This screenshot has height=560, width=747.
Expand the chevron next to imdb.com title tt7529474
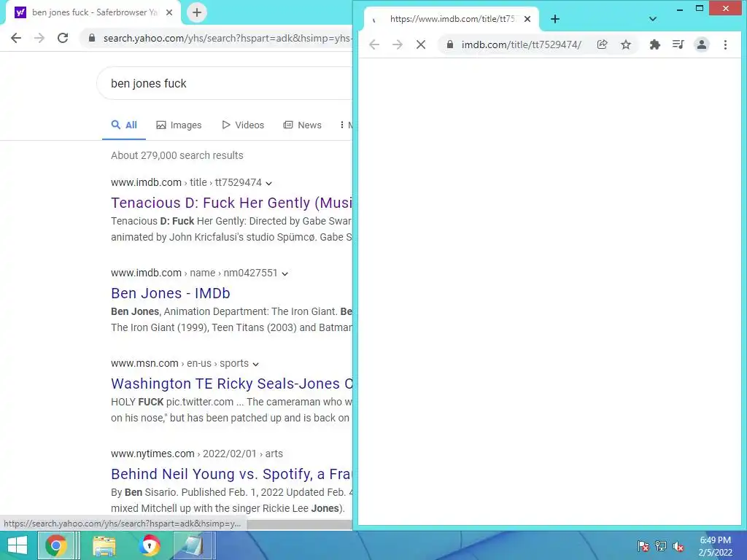(268, 183)
